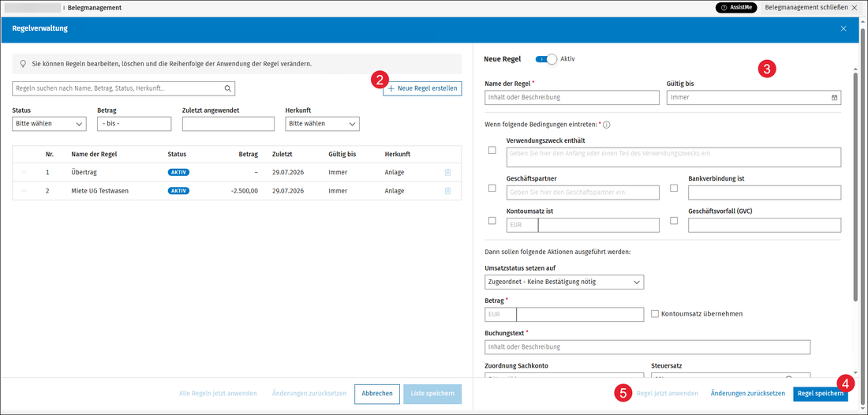Viewport: 868px width, 415px height.
Task: Click the search magnifier icon in rule search
Action: [x=227, y=88]
